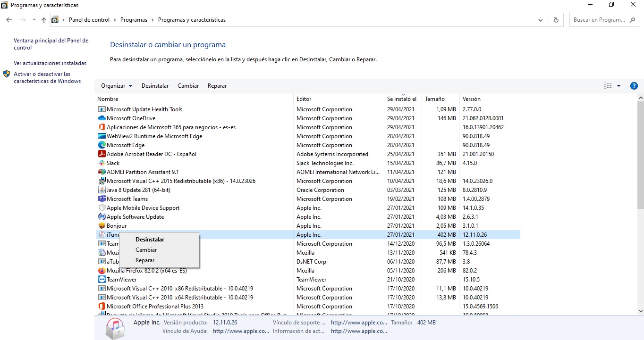644x340 pixels.
Task: Click the Microsoft Update Health Tools icon
Action: pyautogui.click(x=102, y=109)
